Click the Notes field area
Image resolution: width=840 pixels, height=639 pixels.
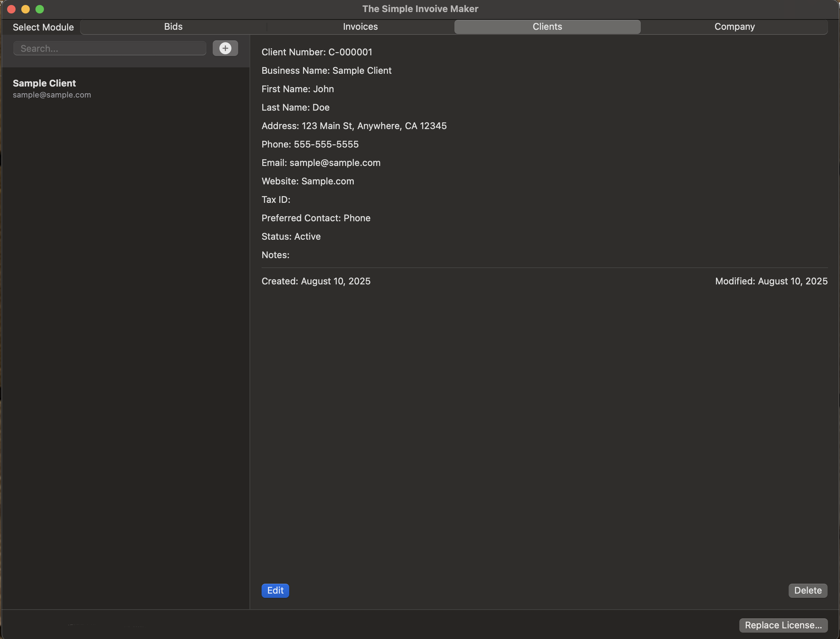275,255
